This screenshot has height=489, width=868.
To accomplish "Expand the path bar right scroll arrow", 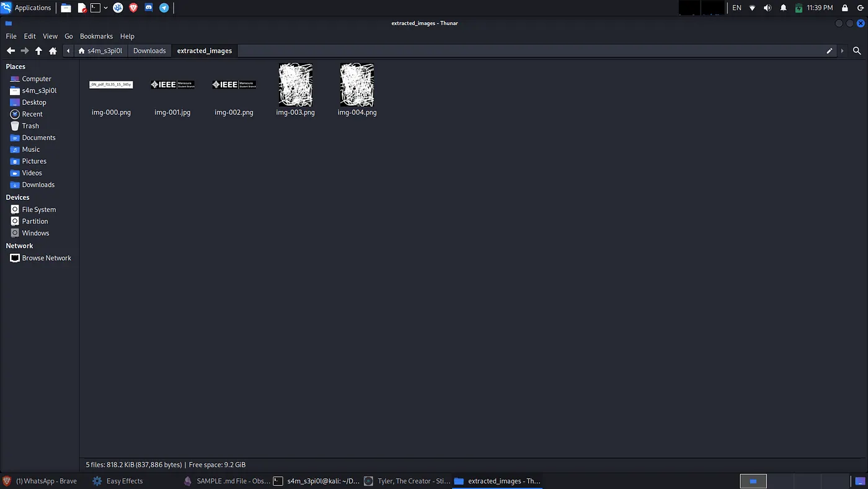I will tap(842, 51).
